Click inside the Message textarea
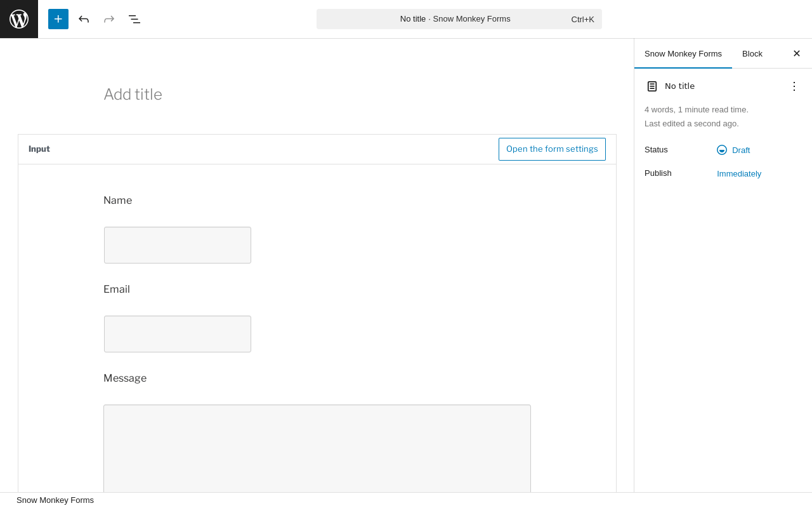This screenshot has height=508, width=812. [317, 448]
